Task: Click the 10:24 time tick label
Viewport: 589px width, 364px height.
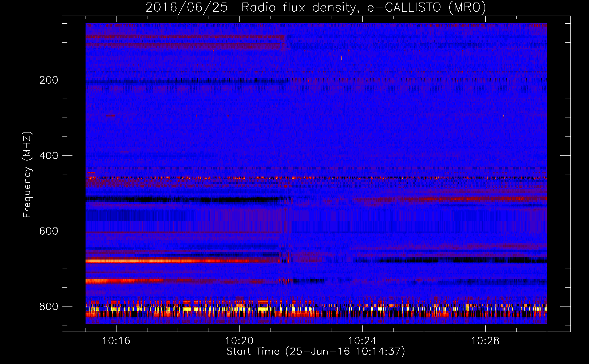Action: click(x=362, y=341)
